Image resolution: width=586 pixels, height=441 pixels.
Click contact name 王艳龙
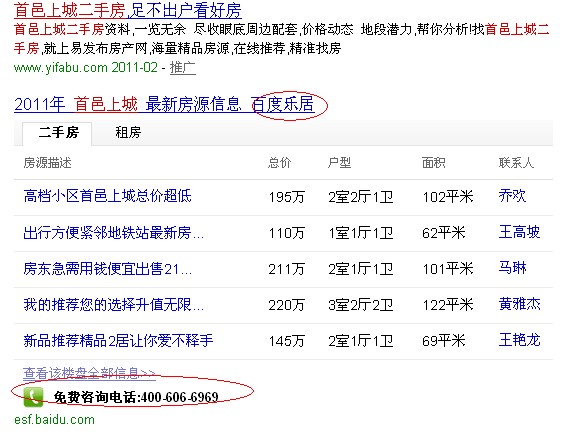(x=519, y=340)
